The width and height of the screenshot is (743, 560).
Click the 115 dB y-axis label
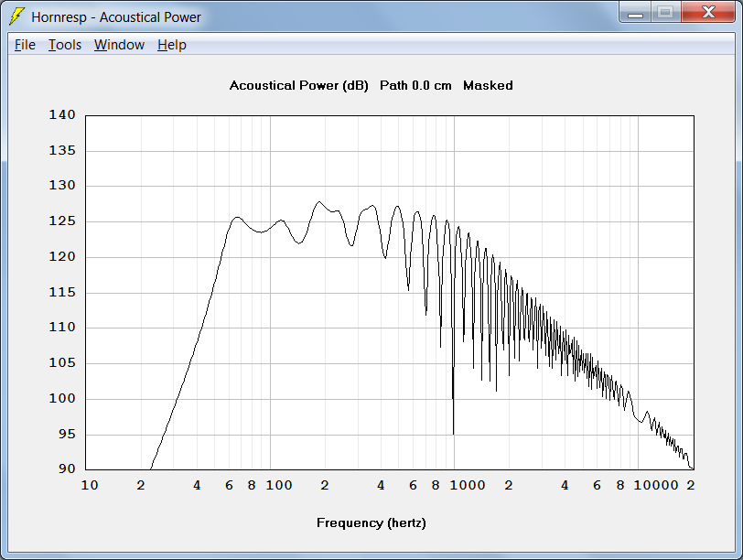click(62, 292)
